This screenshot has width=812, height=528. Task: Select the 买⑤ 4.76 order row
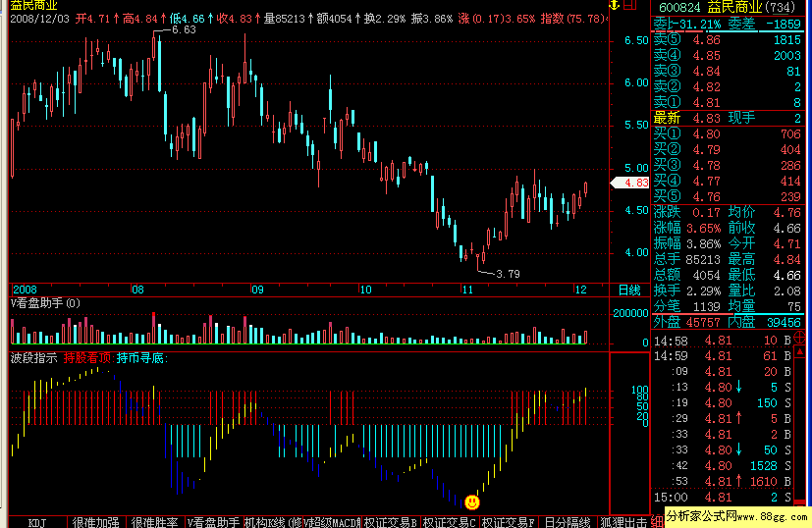[x=728, y=196]
